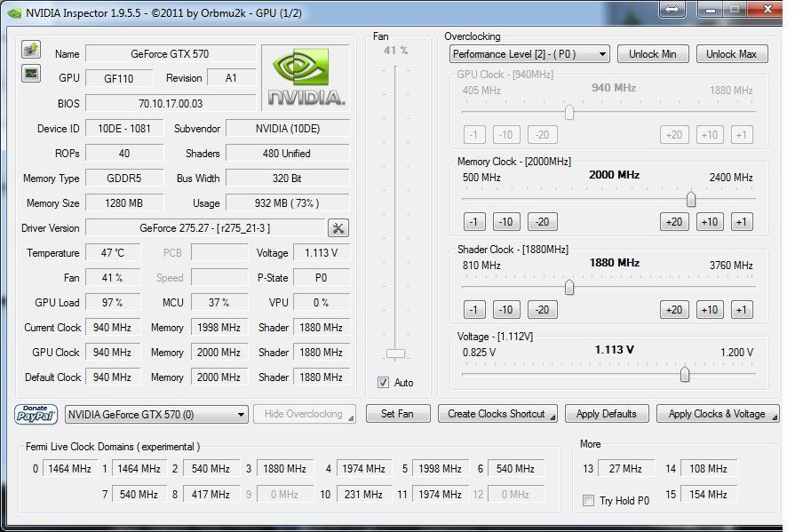795x532 pixels.
Task: Decrease Memory Clock by 20
Action: pyautogui.click(x=543, y=222)
